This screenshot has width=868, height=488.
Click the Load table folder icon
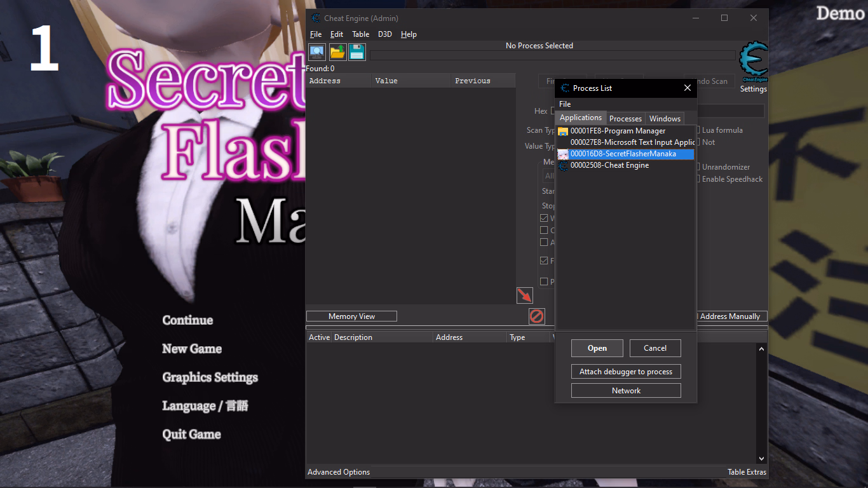pyautogui.click(x=337, y=52)
